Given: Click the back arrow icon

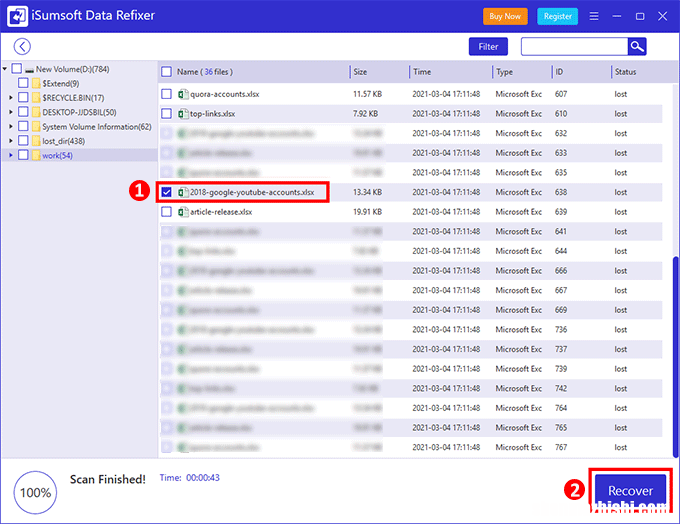Looking at the screenshot, I should [22, 46].
